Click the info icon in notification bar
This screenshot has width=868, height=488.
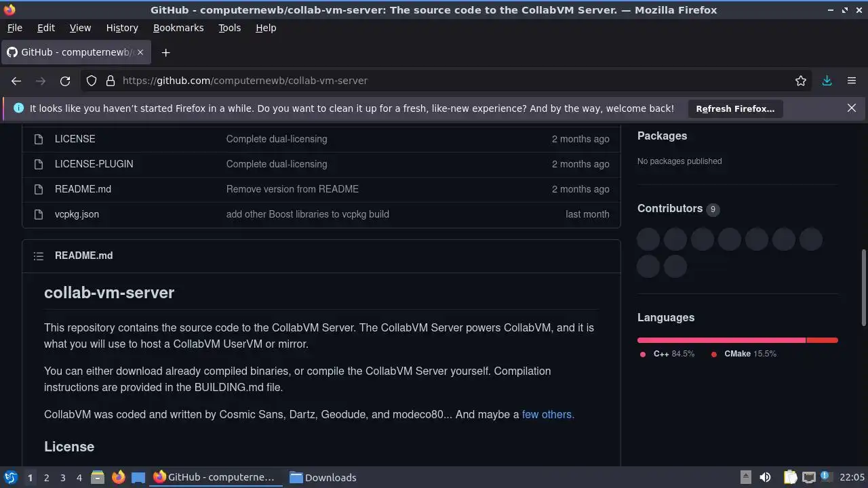tap(18, 108)
